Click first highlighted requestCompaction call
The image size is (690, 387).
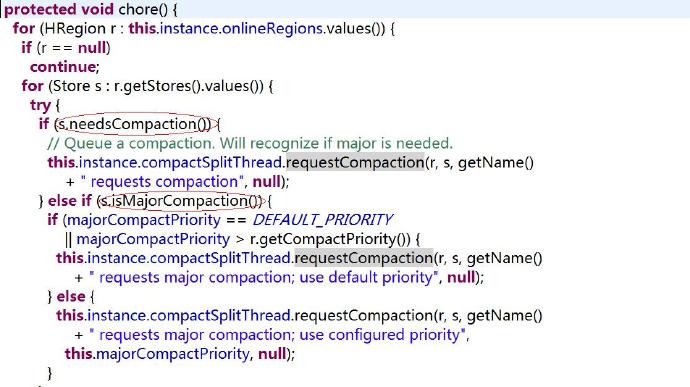[x=355, y=162]
